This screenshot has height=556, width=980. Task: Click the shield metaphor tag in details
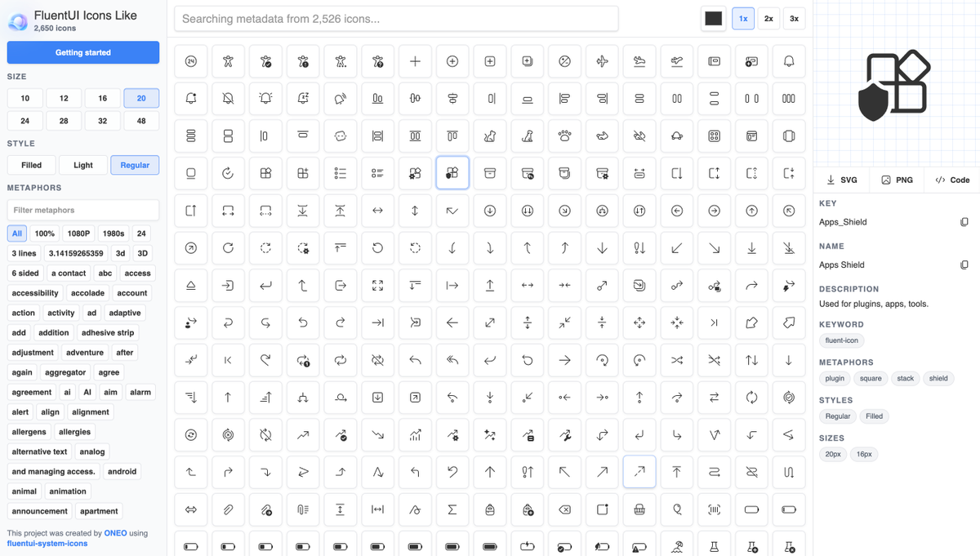[x=938, y=378]
